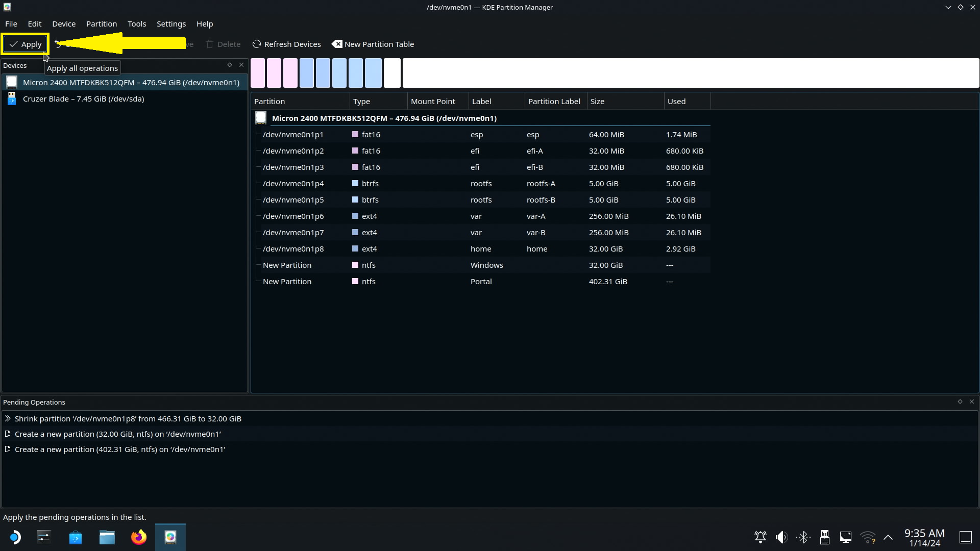Click the Apply operations button

click(x=26, y=44)
